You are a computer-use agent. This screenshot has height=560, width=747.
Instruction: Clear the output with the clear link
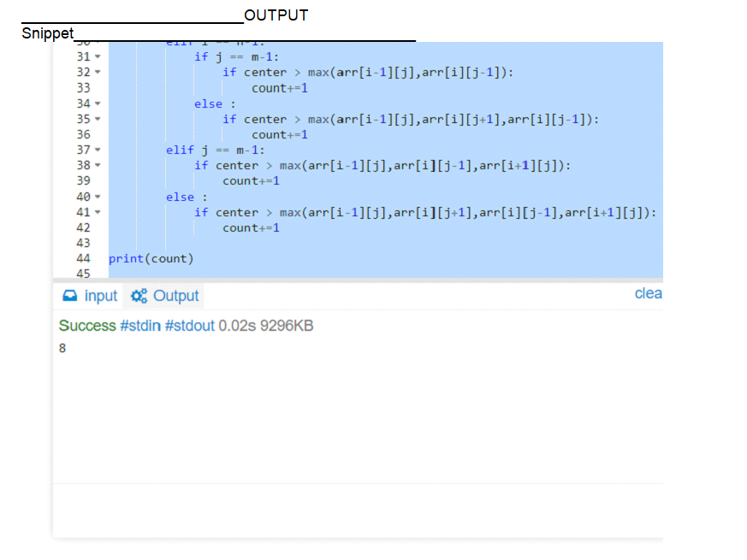tap(648, 293)
